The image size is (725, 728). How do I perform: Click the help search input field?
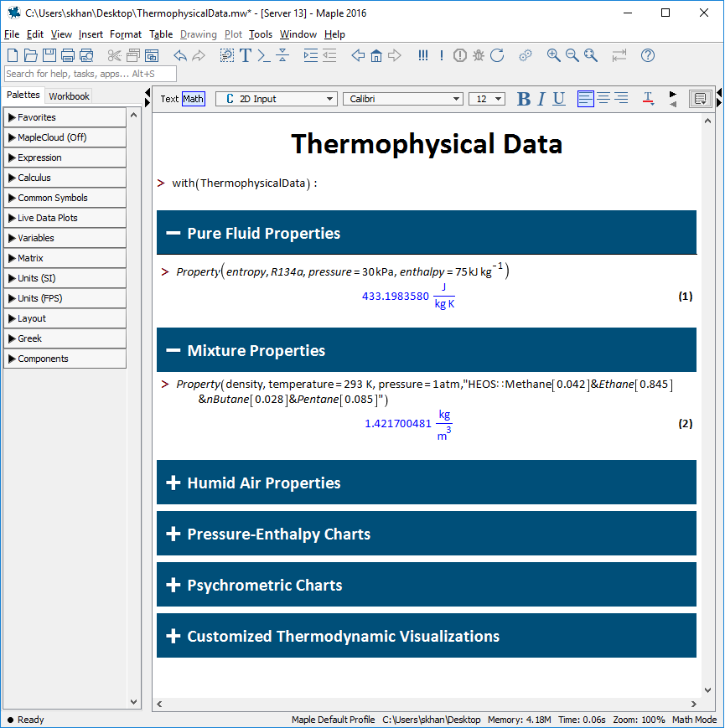tap(91, 74)
